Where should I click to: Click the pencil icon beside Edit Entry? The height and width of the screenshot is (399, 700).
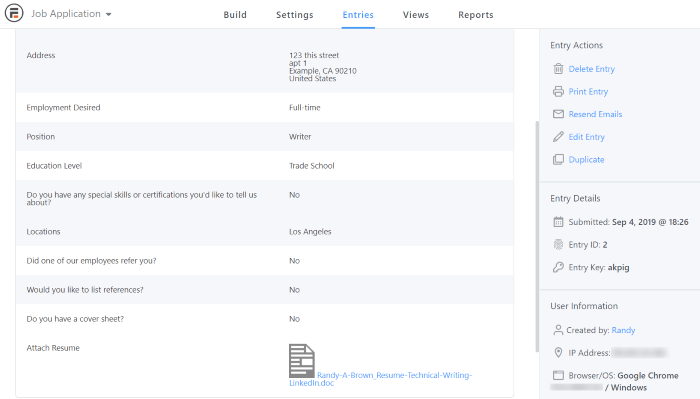click(x=558, y=137)
